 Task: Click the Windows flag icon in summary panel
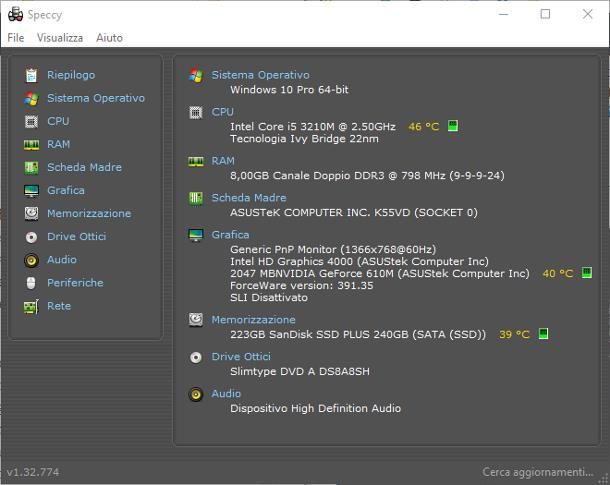[x=196, y=75]
